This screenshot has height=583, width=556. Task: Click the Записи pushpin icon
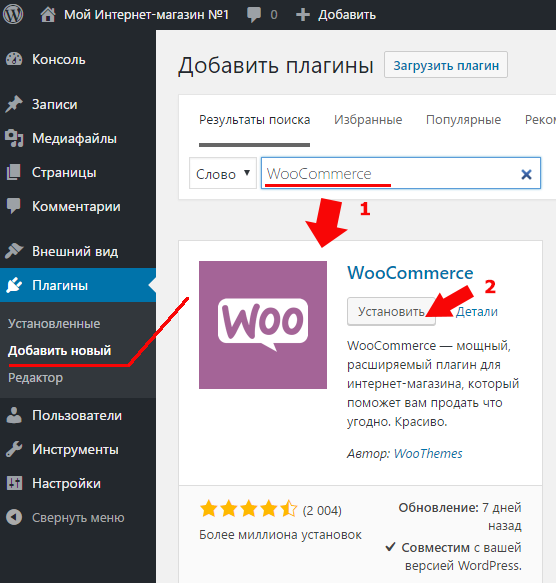click(14, 104)
